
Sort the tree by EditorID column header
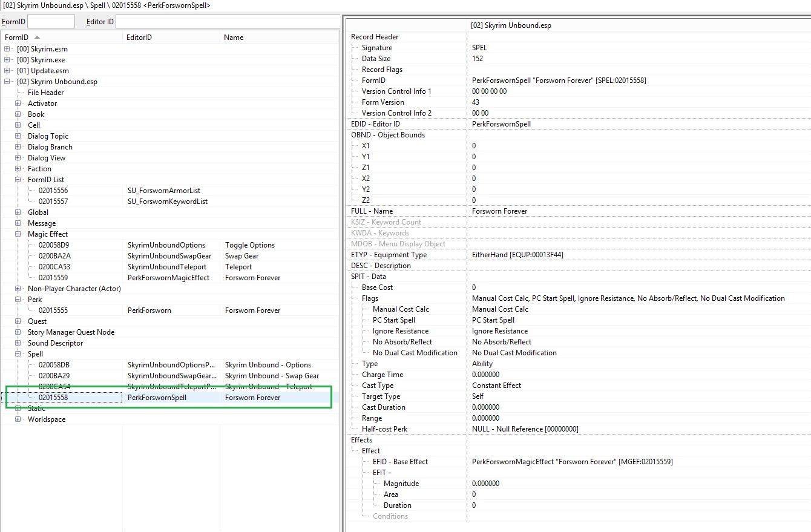(171, 38)
